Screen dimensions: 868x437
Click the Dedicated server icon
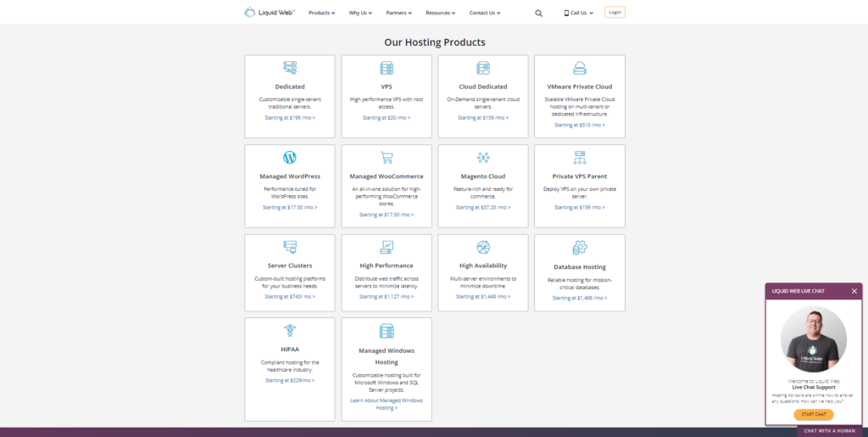coord(290,68)
